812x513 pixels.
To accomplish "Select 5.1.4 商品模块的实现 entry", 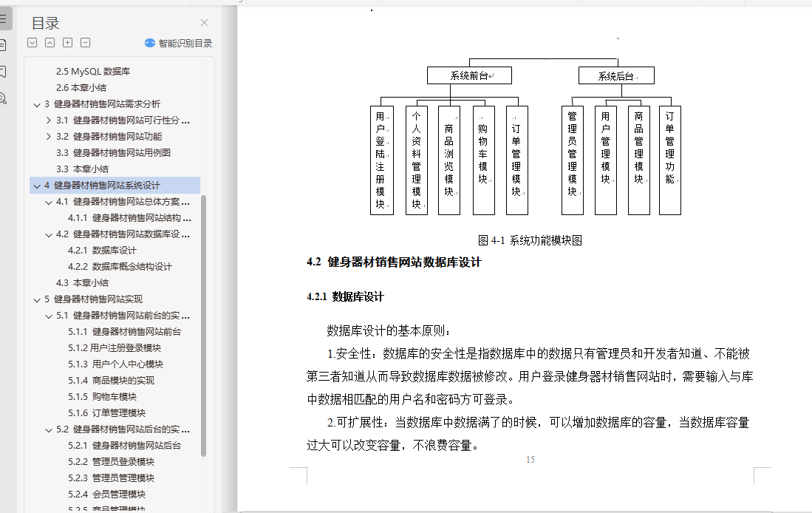I will point(111,381).
